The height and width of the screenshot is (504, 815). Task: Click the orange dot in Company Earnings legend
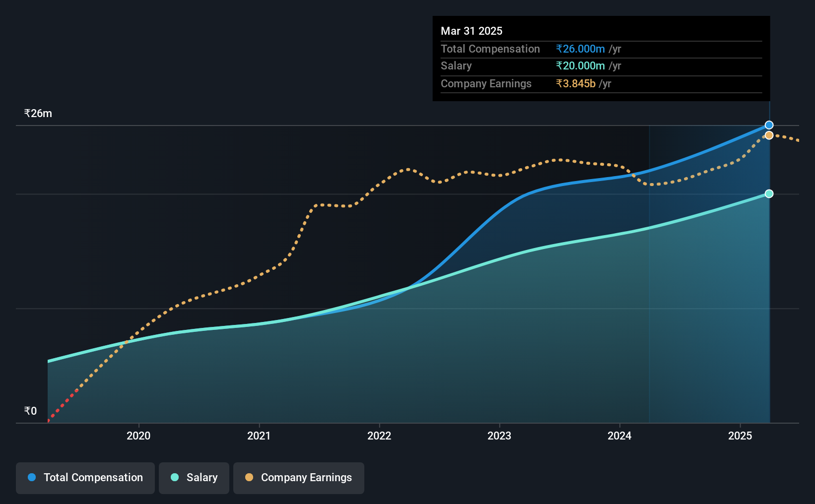(249, 477)
